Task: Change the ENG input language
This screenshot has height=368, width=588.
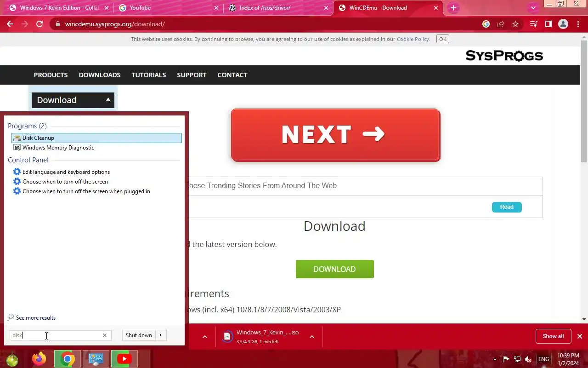Action: coord(543,359)
